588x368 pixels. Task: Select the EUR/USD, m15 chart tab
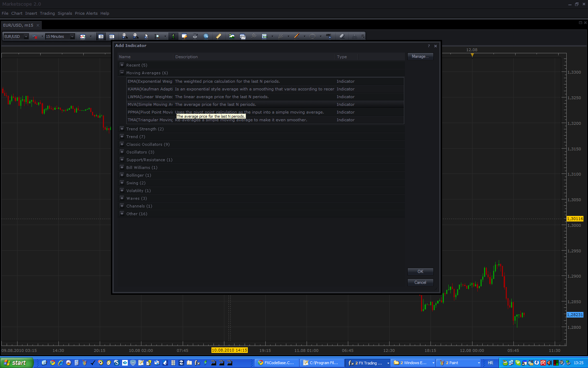click(21, 25)
